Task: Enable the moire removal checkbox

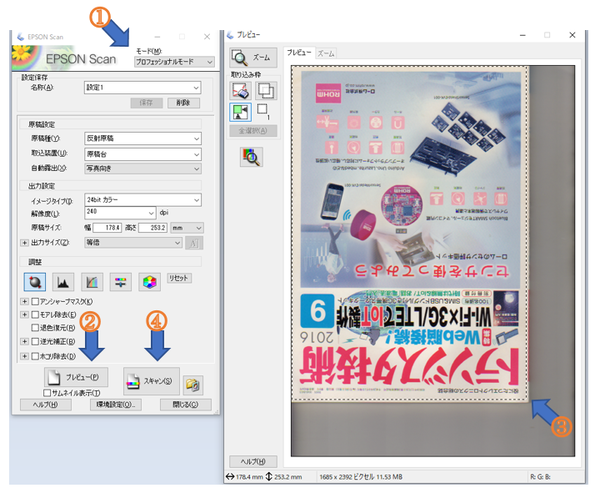Action: [x=35, y=315]
